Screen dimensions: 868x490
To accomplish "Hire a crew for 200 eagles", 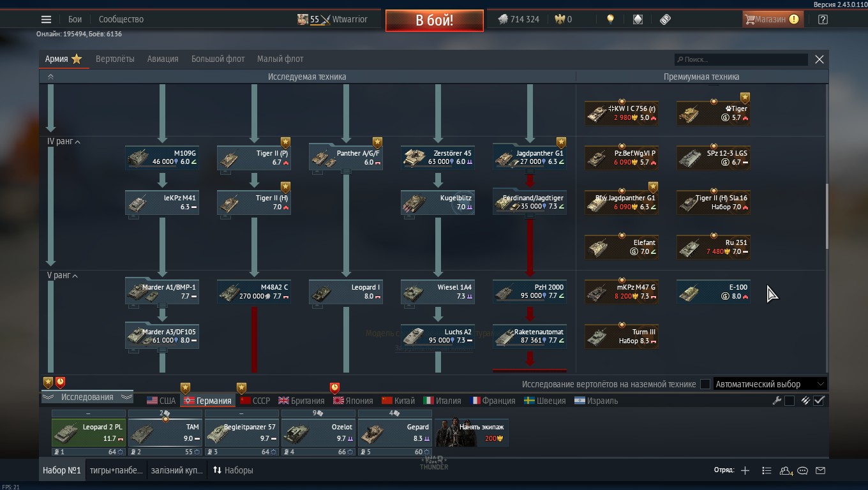I will pyautogui.click(x=472, y=433).
